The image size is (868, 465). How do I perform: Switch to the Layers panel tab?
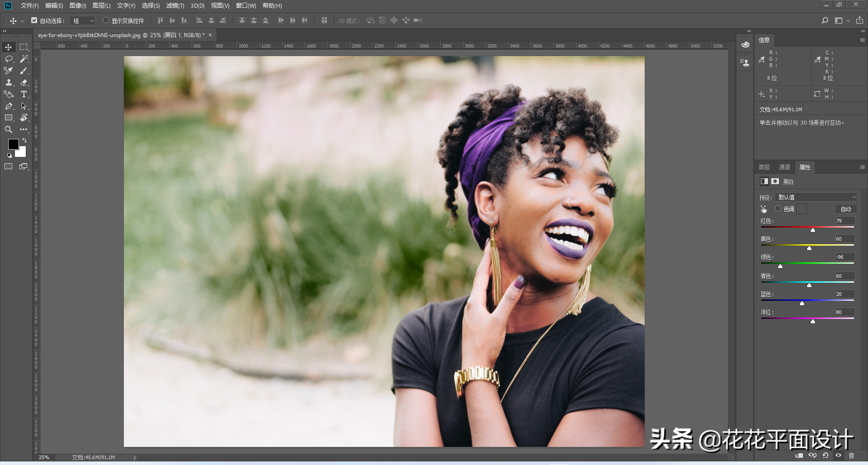764,167
